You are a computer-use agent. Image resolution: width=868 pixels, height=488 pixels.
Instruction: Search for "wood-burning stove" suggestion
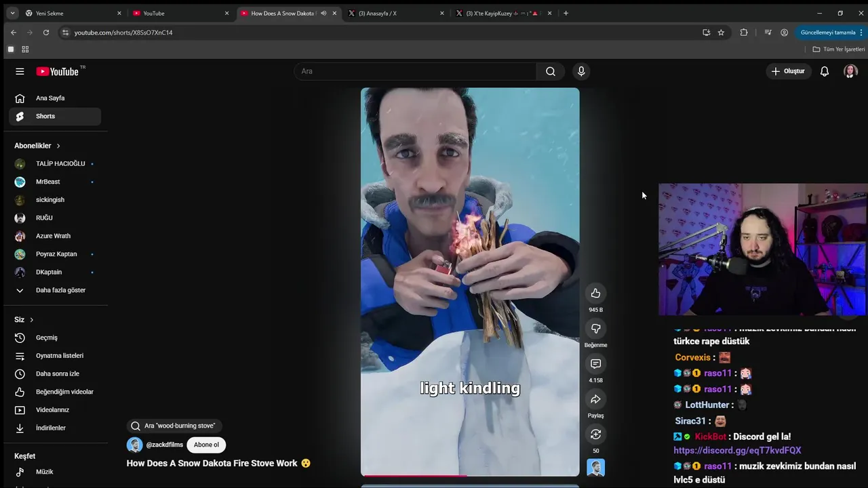tap(174, 426)
